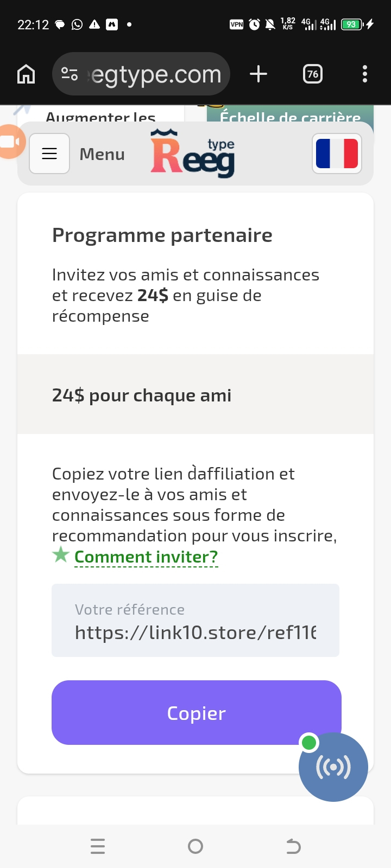This screenshot has height=868, width=391.
Task: Open site settings icon in address bar
Action: (70, 74)
